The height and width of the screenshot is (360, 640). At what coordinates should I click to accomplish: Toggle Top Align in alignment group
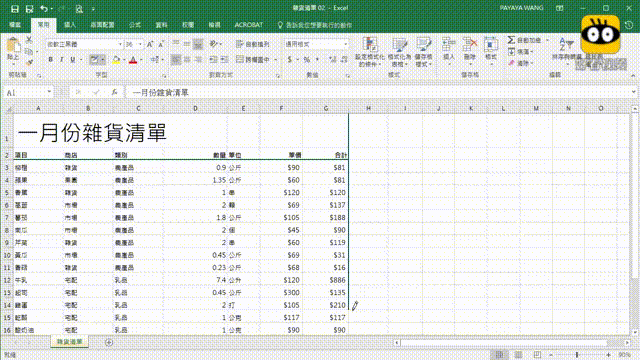tap(176, 44)
